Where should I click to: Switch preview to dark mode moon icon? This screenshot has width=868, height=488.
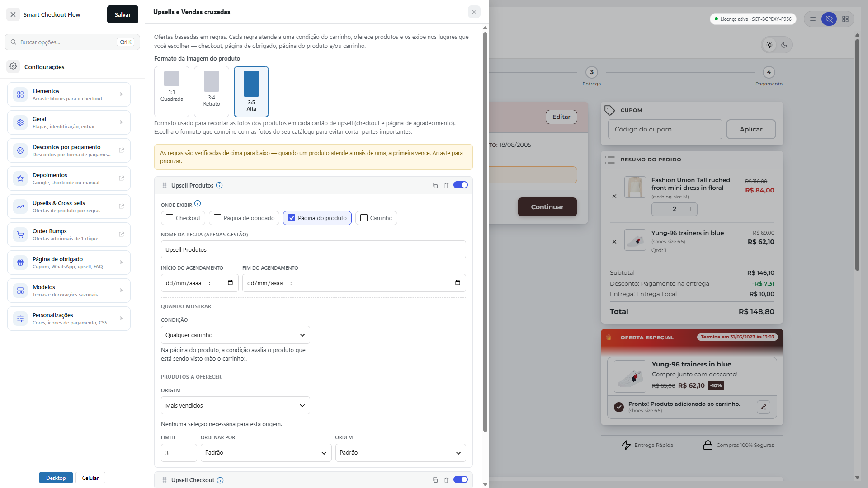[784, 45]
